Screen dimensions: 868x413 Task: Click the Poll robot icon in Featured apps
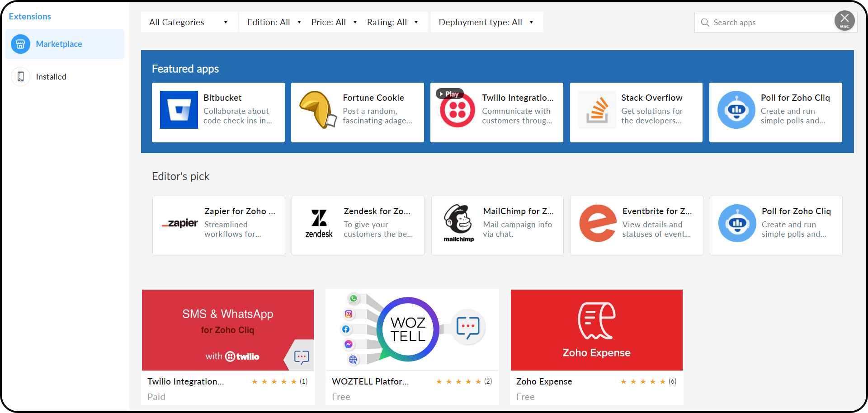tap(736, 110)
